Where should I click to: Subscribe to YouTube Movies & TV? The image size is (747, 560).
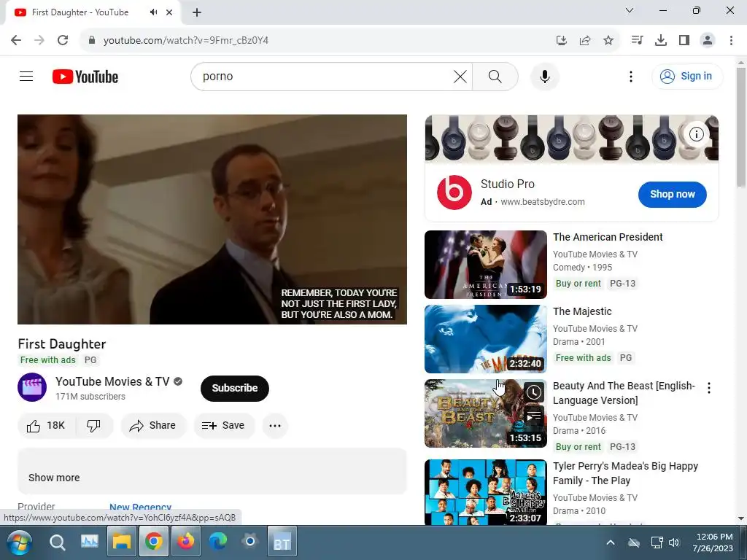[x=235, y=388]
